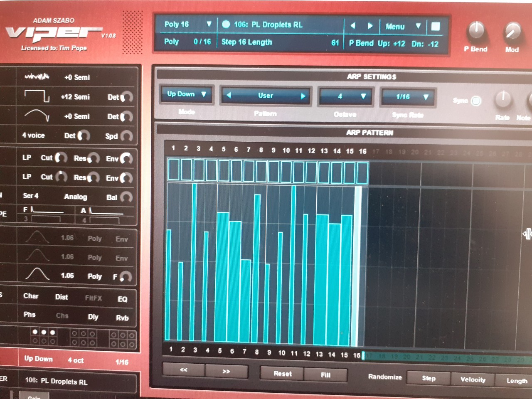The image size is (532, 399).
Task: Click the white square icon beside Menu
Action: click(x=436, y=26)
